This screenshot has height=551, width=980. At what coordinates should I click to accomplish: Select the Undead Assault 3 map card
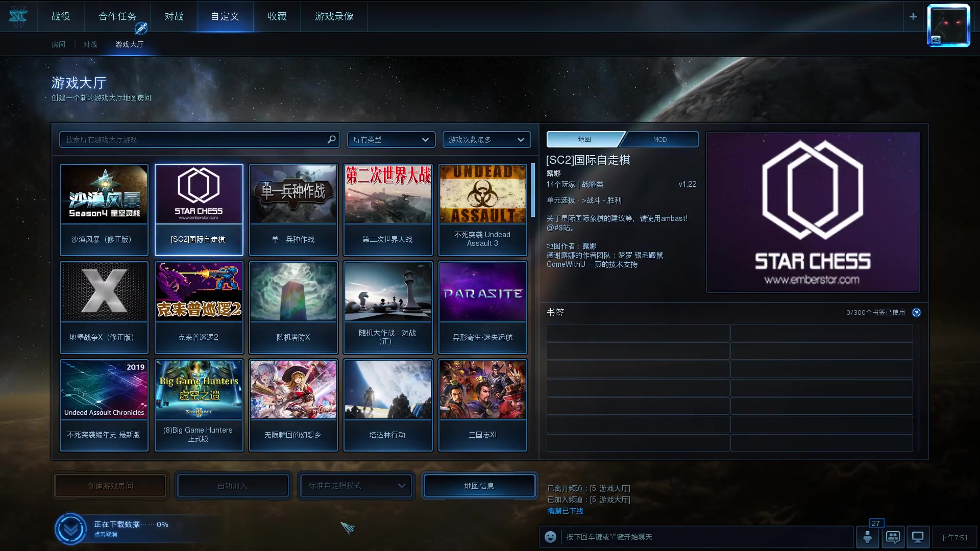pyautogui.click(x=483, y=210)
